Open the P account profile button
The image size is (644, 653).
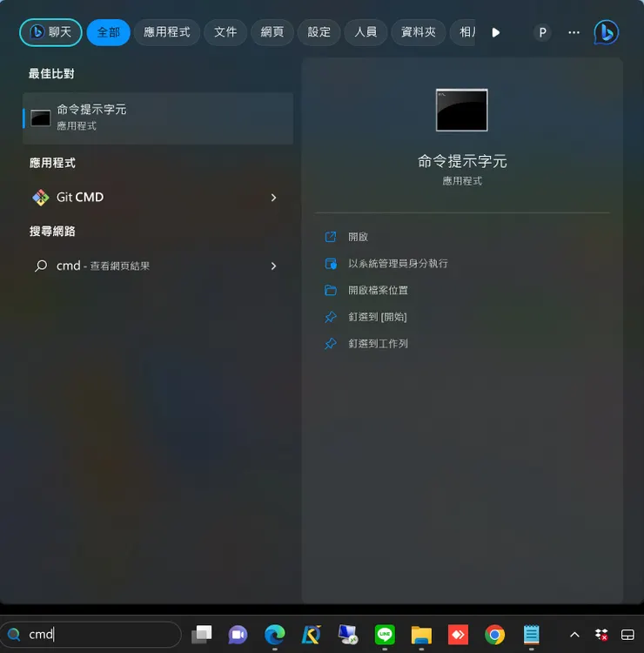(x=542, y=32)
